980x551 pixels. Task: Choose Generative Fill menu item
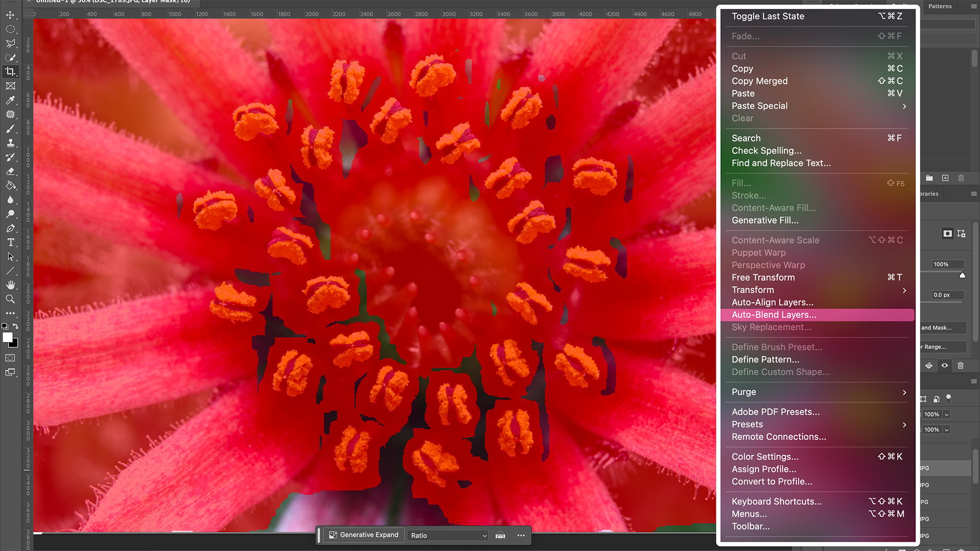tap(817, 220)
